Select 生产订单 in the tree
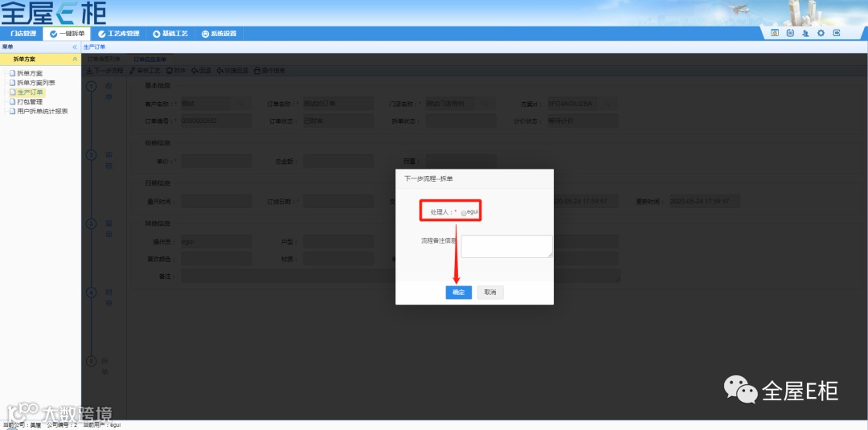Viewport: 868px width, 430px height. click(x=30, y=92)
